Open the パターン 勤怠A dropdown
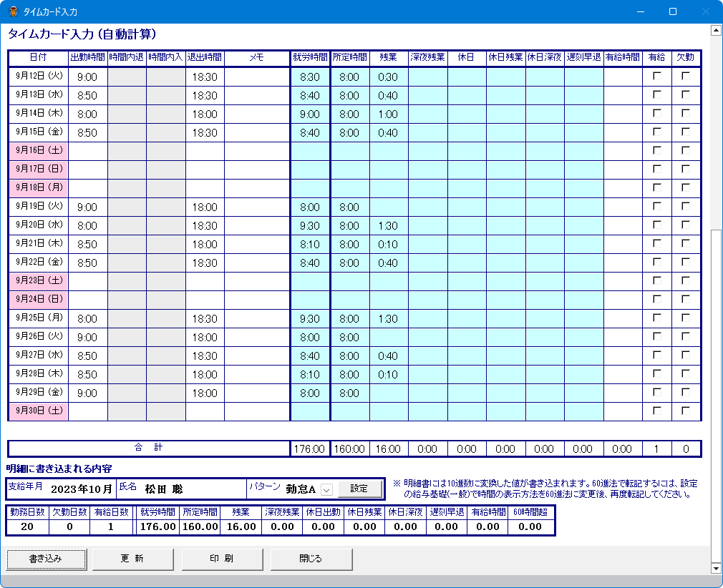This screenshot has width=723, height=588. pyautogui.click(x=326, y=489)
